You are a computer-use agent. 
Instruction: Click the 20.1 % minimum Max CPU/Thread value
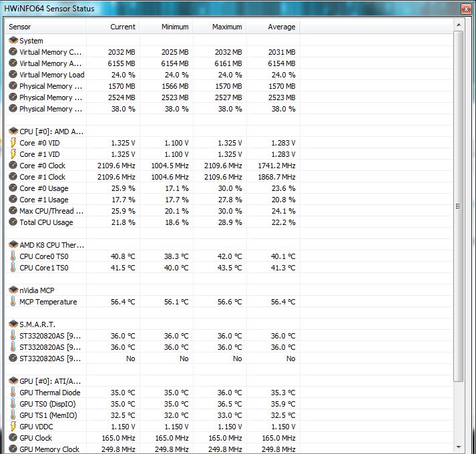177,211
